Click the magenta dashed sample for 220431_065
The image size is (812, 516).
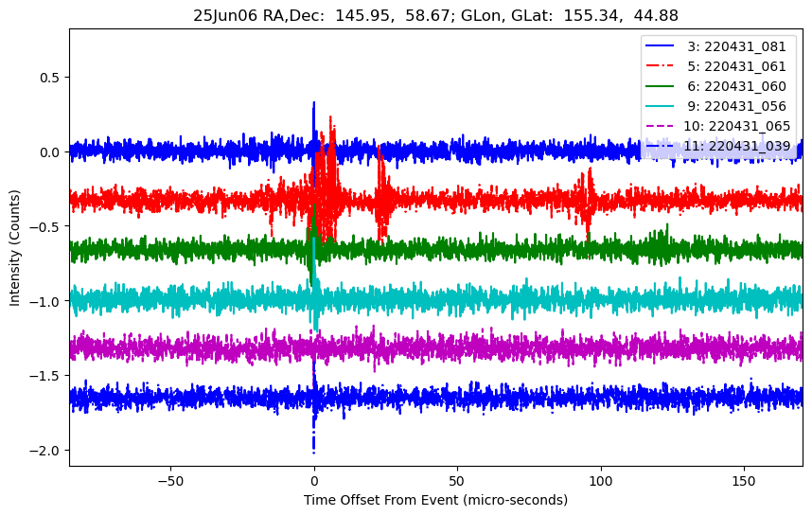[x=660, y=126]
